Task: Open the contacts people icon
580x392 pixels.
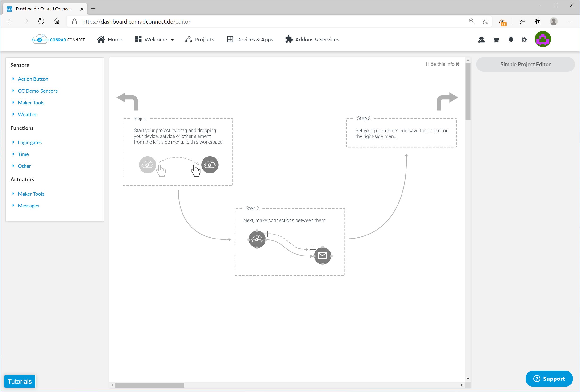Action: pos(481,40)
